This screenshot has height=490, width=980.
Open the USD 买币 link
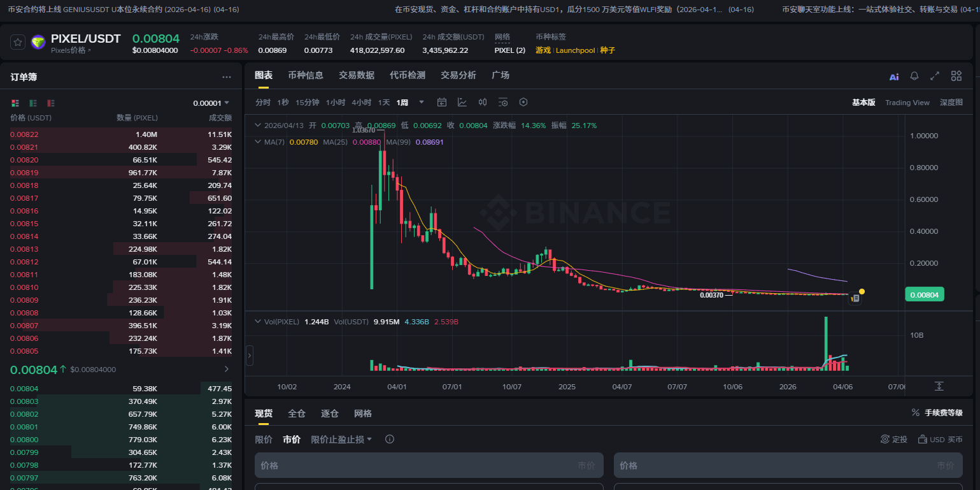click(x=940, y=439)
